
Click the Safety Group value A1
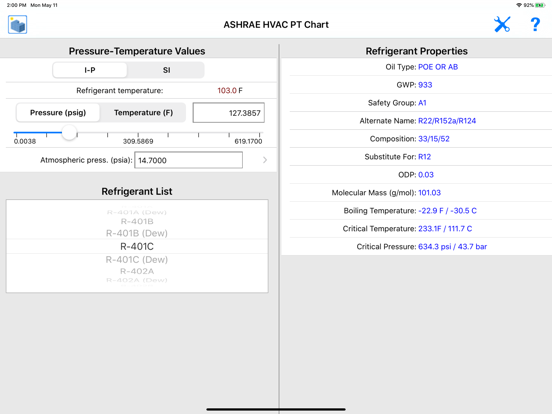click(422, 103)
